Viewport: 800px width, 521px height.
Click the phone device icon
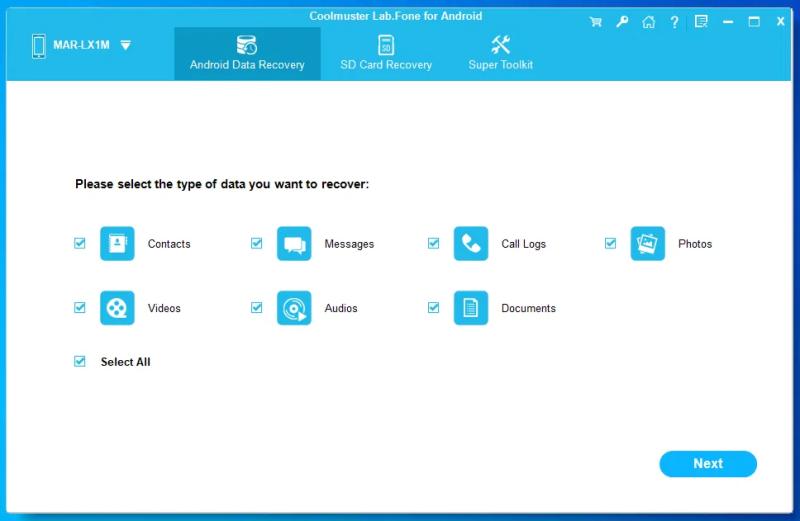tap(39, 46)
